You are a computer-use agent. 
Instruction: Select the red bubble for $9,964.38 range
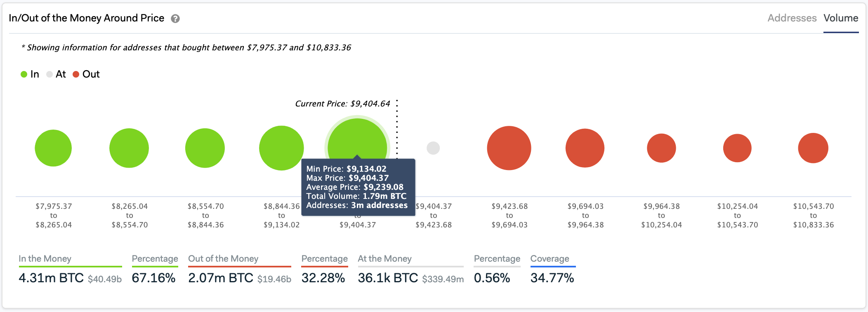(661, 147)
